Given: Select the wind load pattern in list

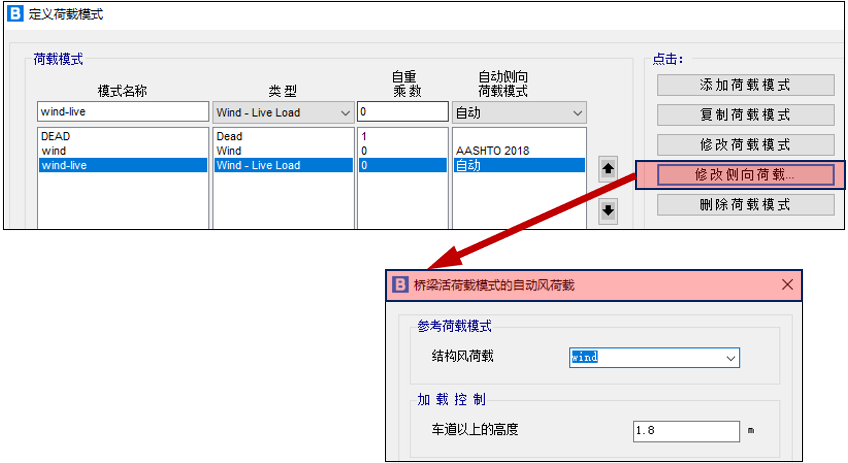Looking at the screenshot, I should [x=123, y=151].
